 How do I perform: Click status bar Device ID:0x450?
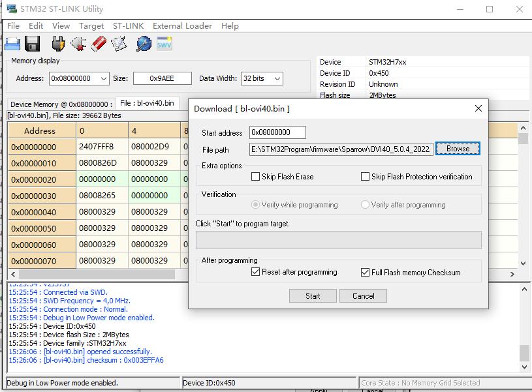pyautogui.click(x=209, y=383)
